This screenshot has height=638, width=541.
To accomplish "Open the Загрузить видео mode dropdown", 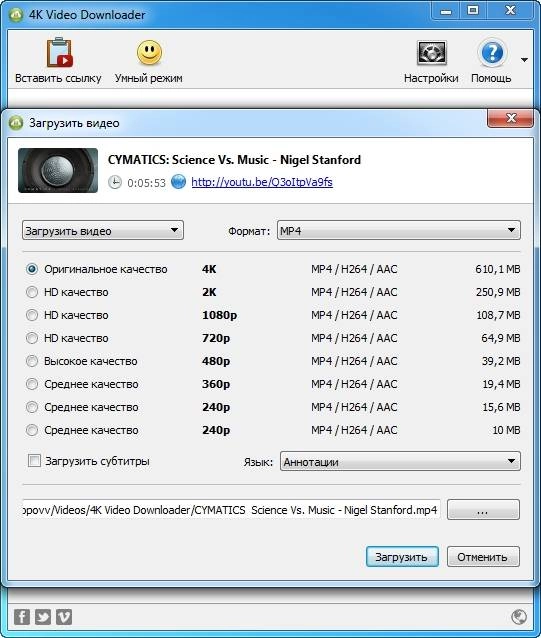I will pos(103,230).
